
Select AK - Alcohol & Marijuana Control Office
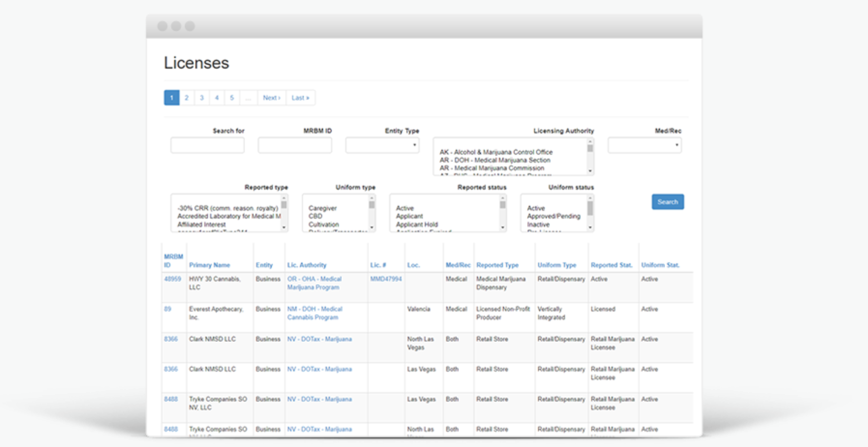coord(496,152)
